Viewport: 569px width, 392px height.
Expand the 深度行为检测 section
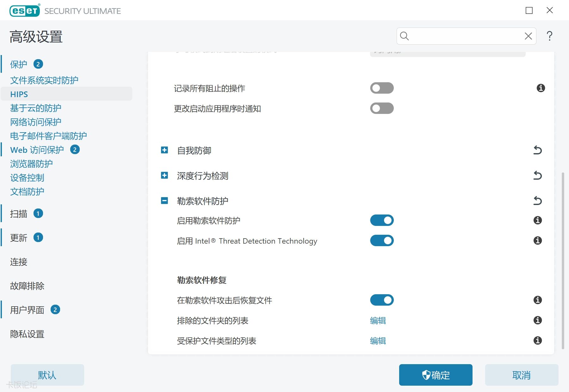tap(164, 175)
